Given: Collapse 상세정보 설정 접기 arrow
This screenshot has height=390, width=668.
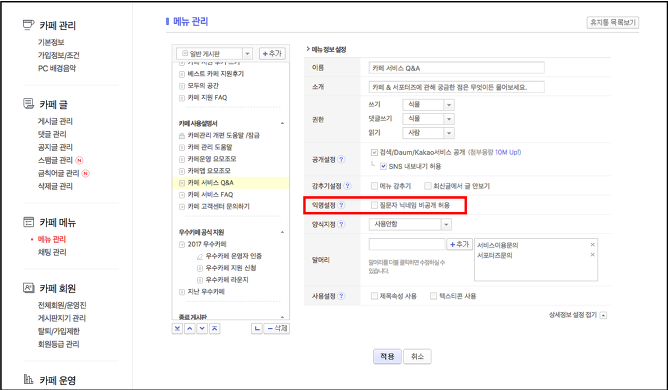Looking at the screenshot, I should tap(603, 315).
